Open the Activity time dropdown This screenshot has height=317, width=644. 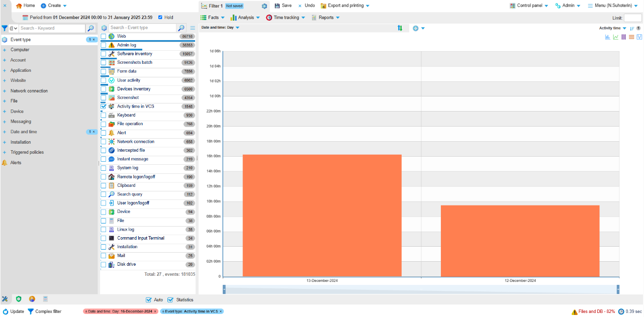coord(612,28)
